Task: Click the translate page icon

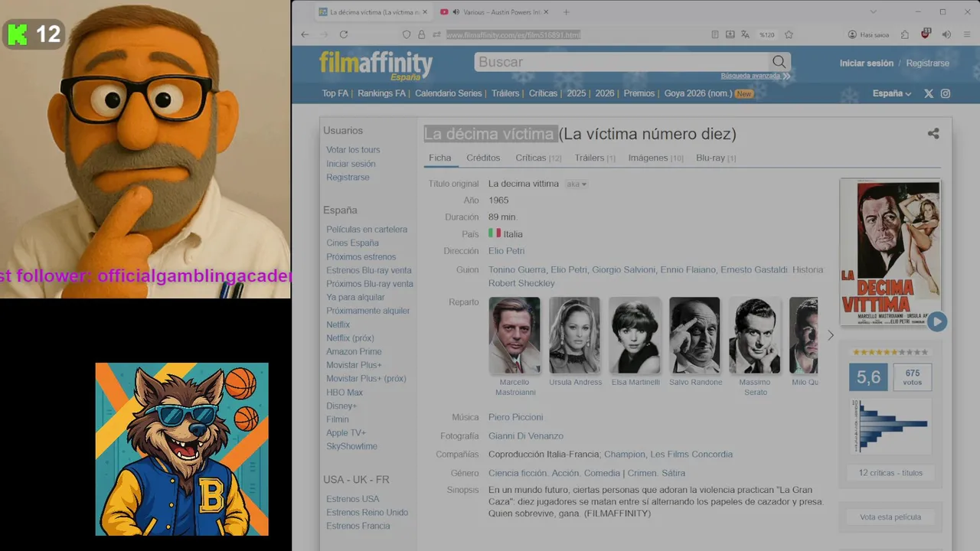Action: [x=745, y=34]
